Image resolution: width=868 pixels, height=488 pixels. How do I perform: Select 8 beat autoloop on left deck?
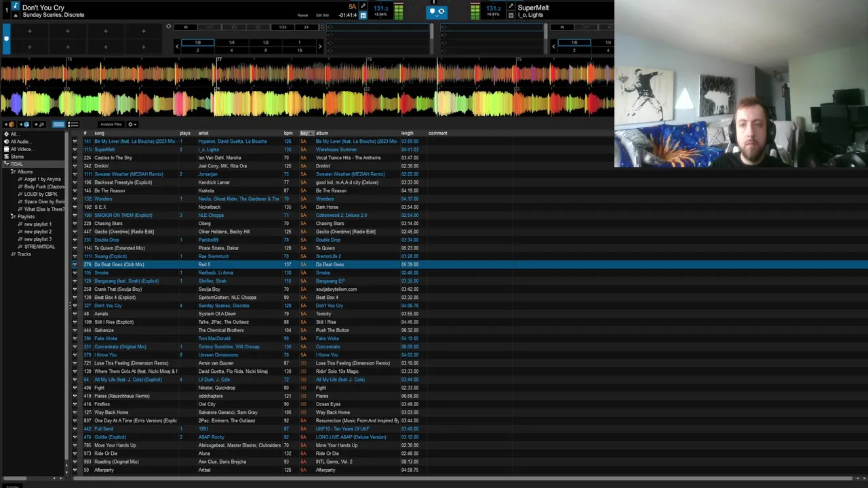[265, 50]
